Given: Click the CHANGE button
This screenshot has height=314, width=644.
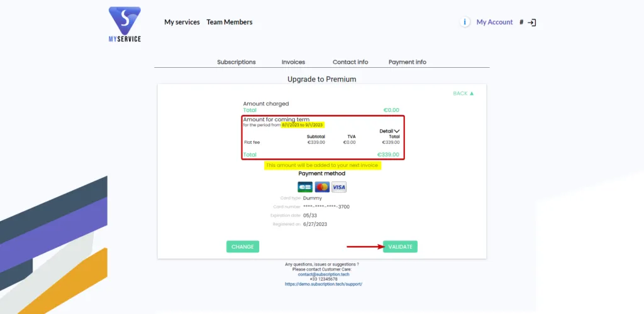Looking at the screenshot, I should tap(243, 247).
